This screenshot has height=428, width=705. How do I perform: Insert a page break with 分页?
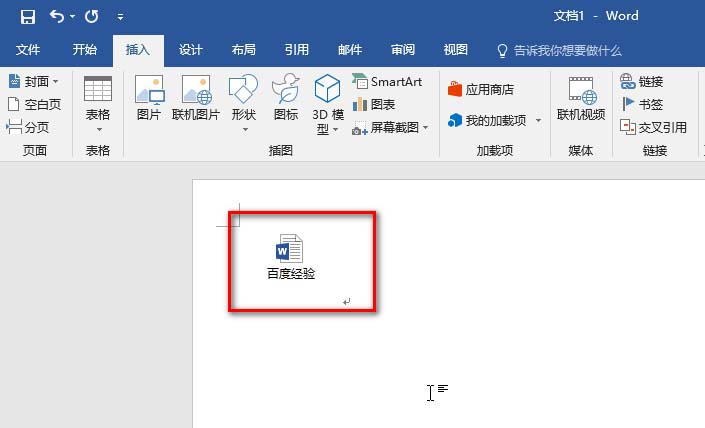[28, 127]
